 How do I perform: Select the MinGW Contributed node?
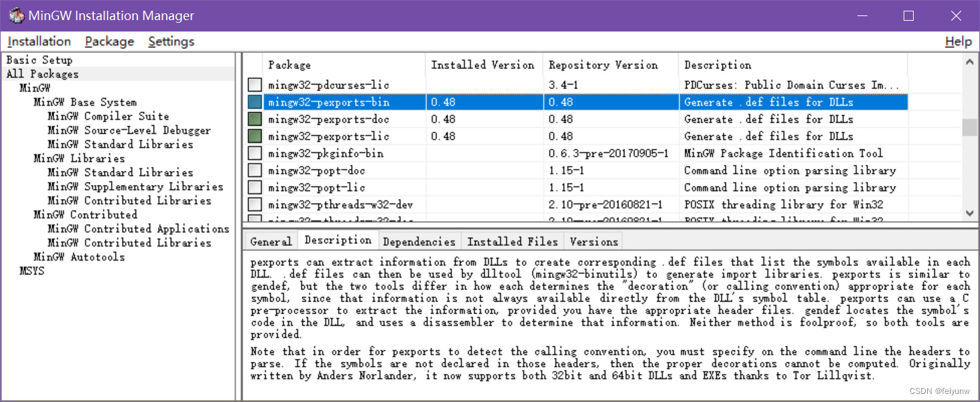pyautogui.click(x=85, y=214)
